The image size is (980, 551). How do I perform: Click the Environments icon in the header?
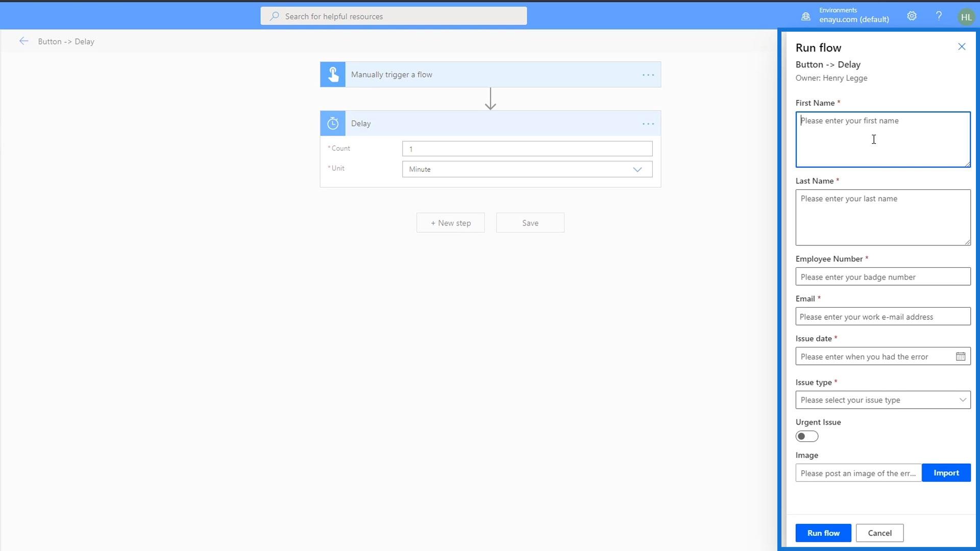click(x=806, y=16)
